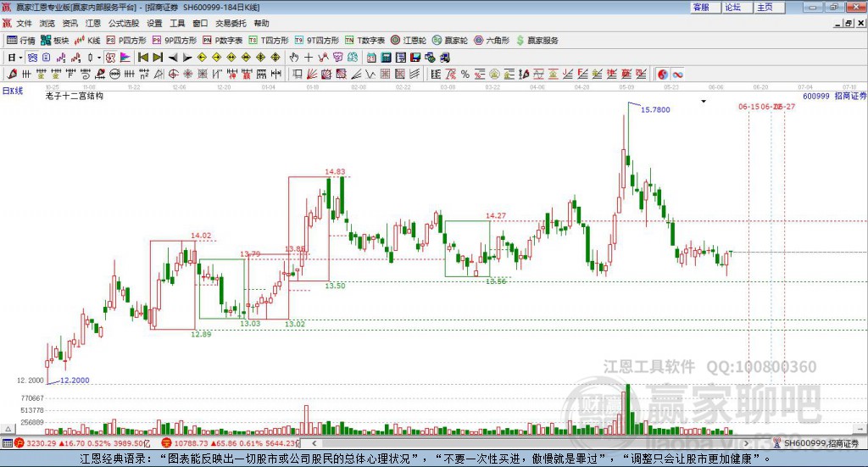Viewport: 868px width, 467px height.
Task: Toggle the pink flag chart icon
Action: 126,58
